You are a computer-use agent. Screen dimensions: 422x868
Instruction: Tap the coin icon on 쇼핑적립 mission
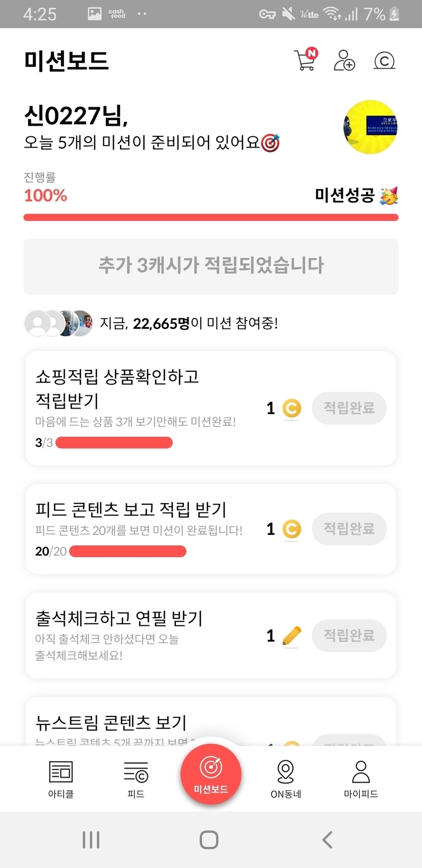[x=291, y=408]
